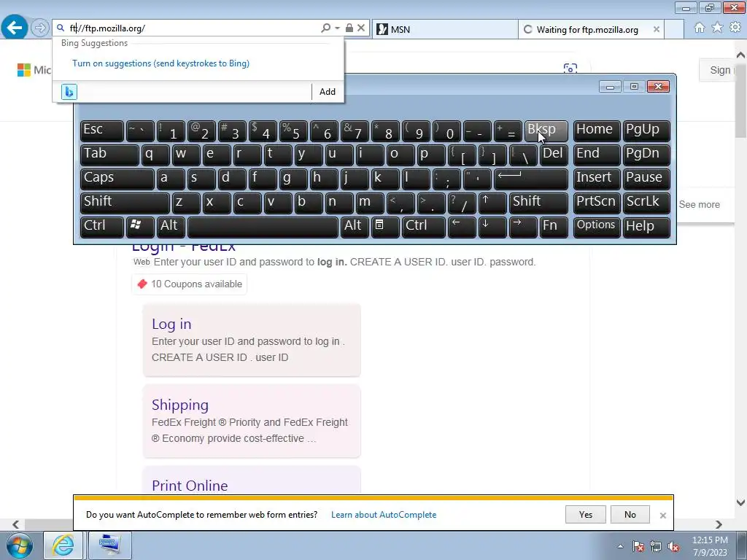
Task: Open Favorites star icon
Action: point(717,28)
